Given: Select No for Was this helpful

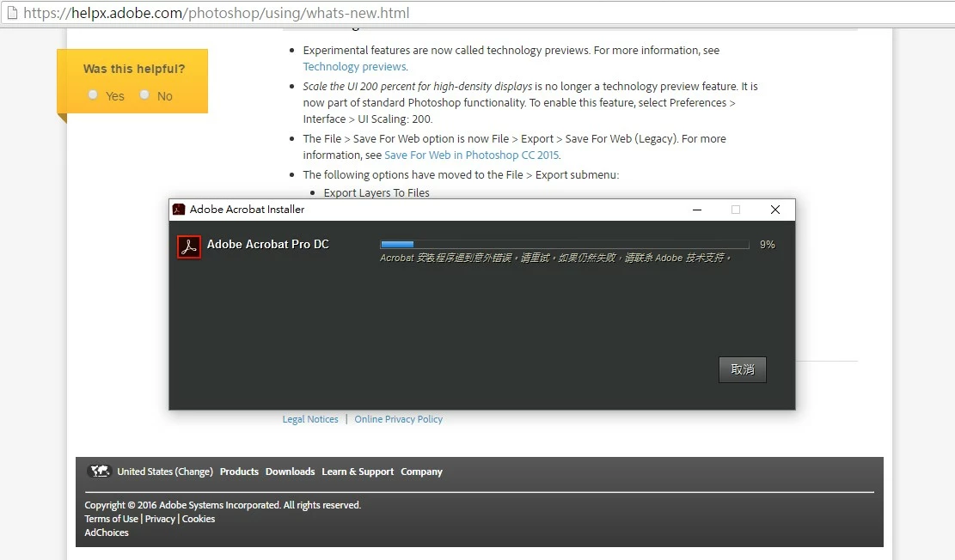Looking at the screenshot, I should point(144,94).
